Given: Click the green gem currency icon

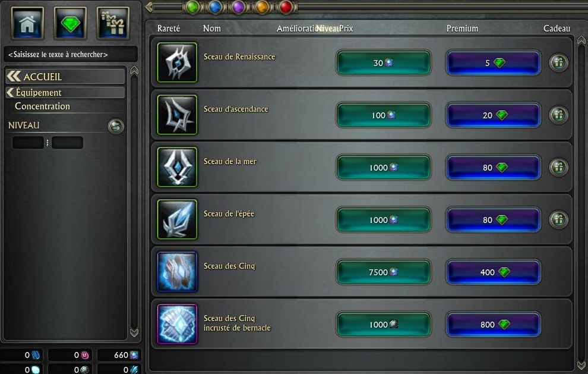Looking at the screenshot, I should click(70, 23).
